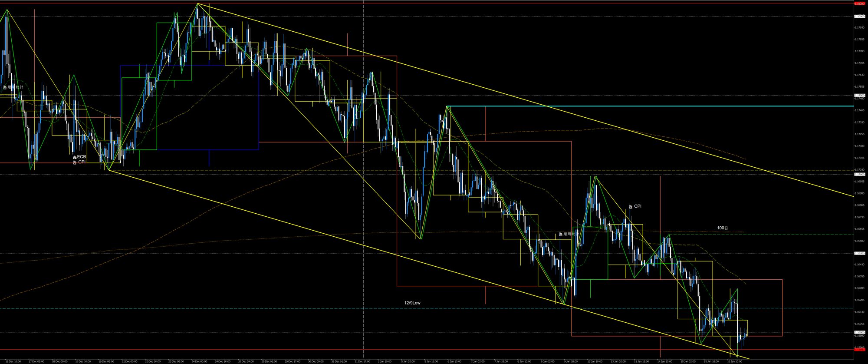Click the 雇用統計 event icon at far left

[x=5, y=87]
